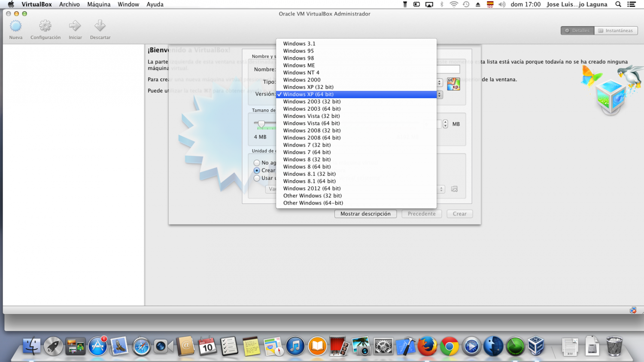Toggle the Instantáneas view button
Viewport: 644px width, 362px height.
click(616, 30)
